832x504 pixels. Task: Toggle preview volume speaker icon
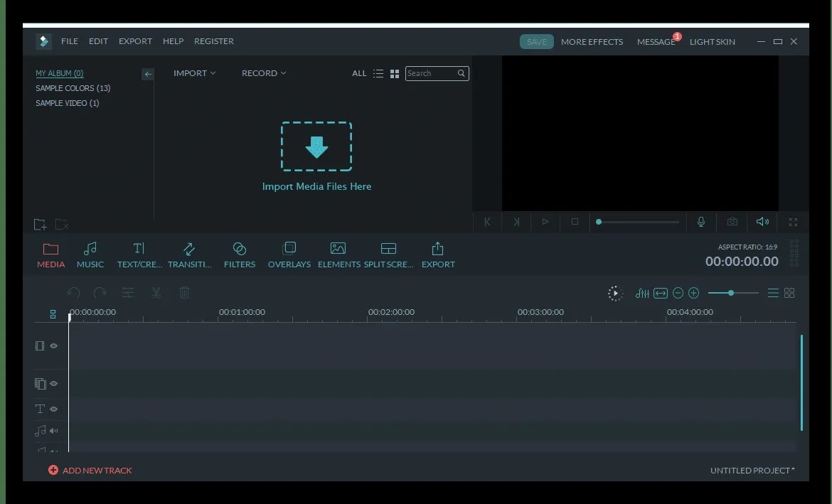(762, 222)
